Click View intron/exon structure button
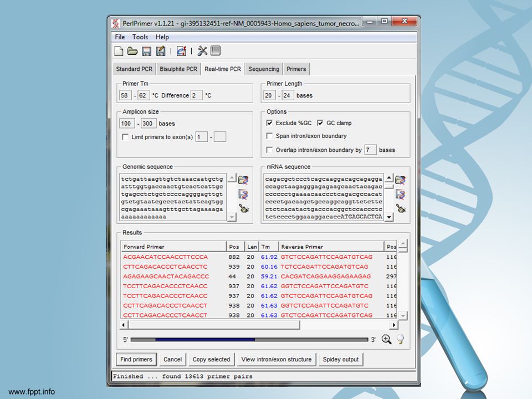532x399 pixels. click(276, 359)
